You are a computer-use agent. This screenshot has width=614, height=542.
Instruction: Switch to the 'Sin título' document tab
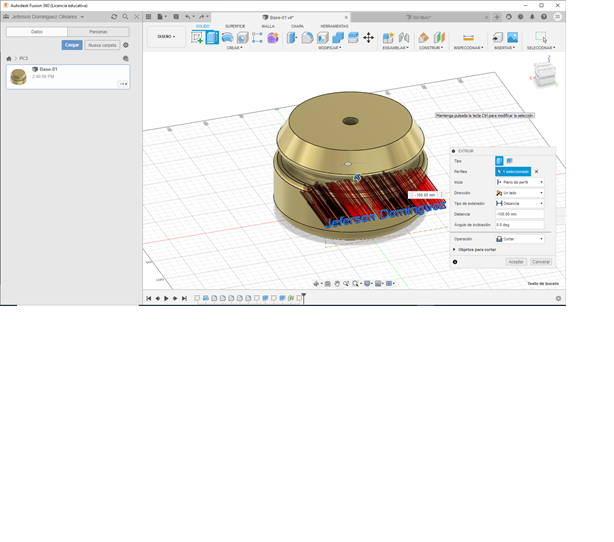pos(419,17)
